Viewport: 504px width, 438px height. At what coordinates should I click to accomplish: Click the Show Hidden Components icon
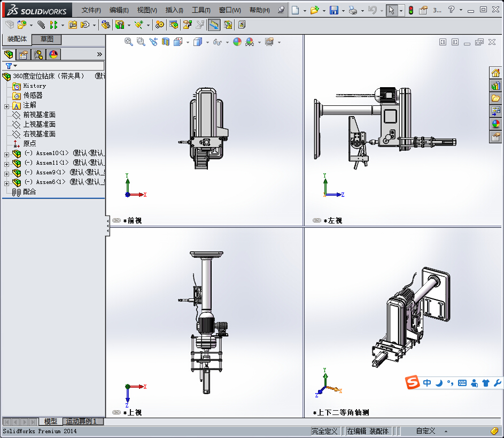(105, 25)
